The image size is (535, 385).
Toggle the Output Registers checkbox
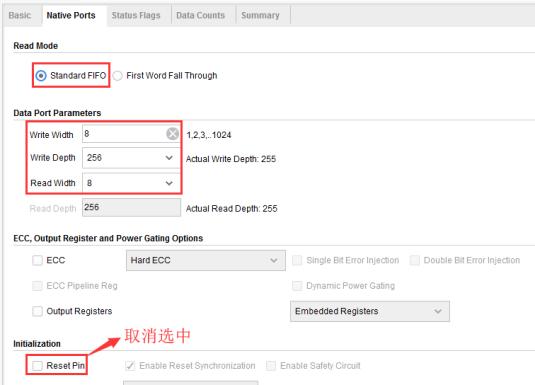tap(37, 311)
